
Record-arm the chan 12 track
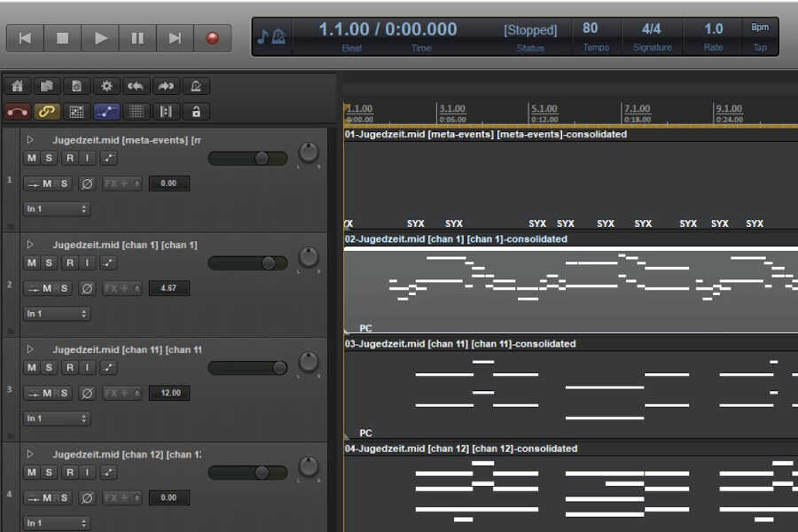pyautogui.click(x=70, y=473)
